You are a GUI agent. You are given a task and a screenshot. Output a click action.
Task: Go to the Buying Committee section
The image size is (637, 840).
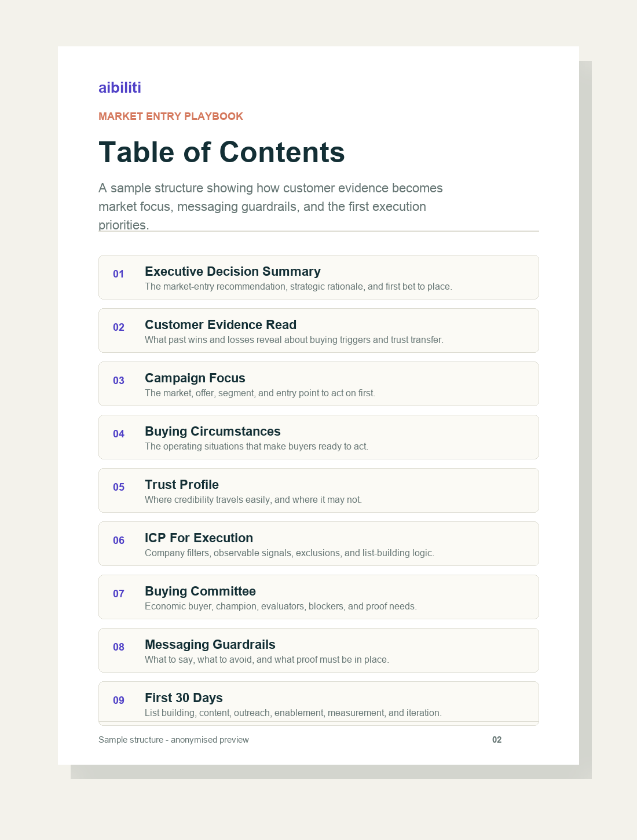coord(318,597)
